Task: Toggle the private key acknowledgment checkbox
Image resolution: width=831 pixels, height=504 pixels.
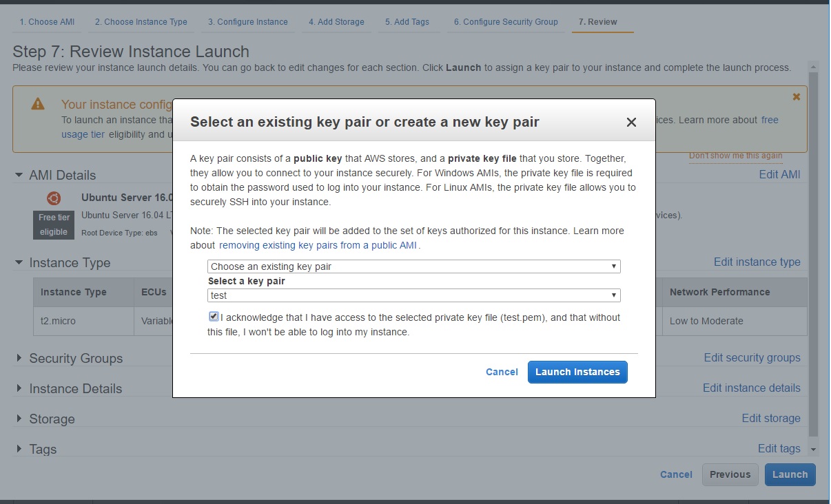Action: [214, 317]
